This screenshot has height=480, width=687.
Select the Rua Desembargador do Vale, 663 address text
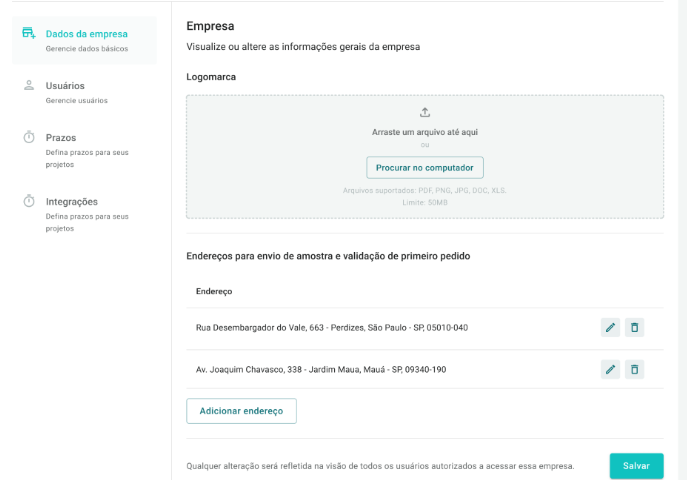point(332,328)
